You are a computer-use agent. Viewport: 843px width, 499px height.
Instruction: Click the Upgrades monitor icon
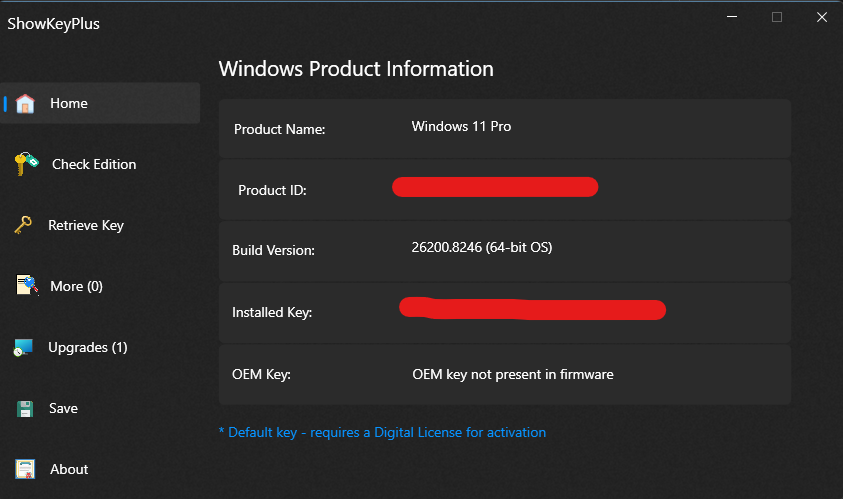tap(24, 347)
